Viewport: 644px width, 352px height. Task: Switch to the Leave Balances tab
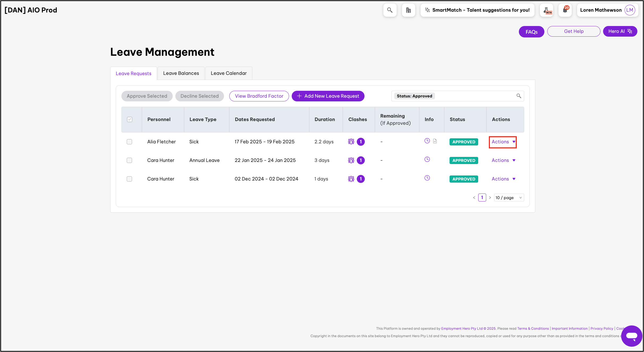(x=181, y=73)
